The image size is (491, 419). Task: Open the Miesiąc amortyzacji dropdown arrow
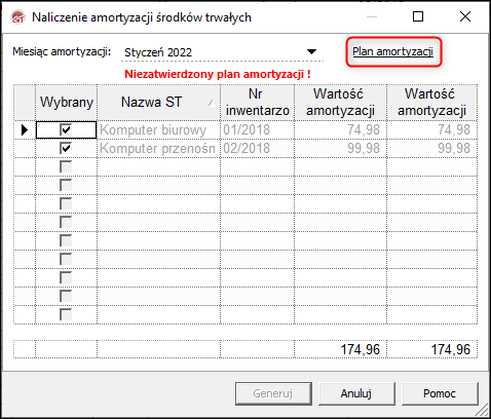pyautogui.click(x=311, y=52)
